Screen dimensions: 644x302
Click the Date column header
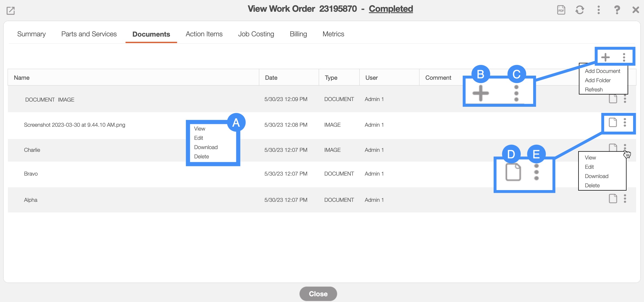coord(271,78)
